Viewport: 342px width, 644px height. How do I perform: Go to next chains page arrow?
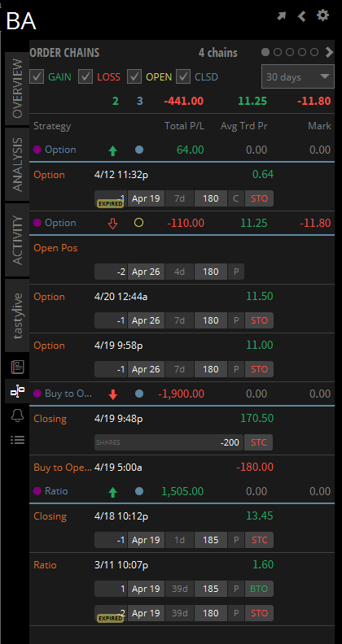pyautogui.click(x=329, y=52)
